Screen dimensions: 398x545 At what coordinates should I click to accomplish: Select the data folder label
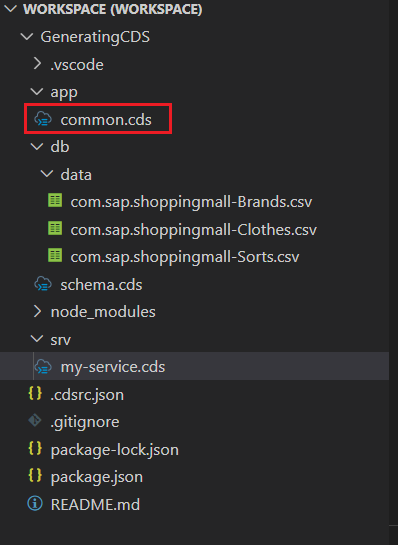(x=76, y=174)
